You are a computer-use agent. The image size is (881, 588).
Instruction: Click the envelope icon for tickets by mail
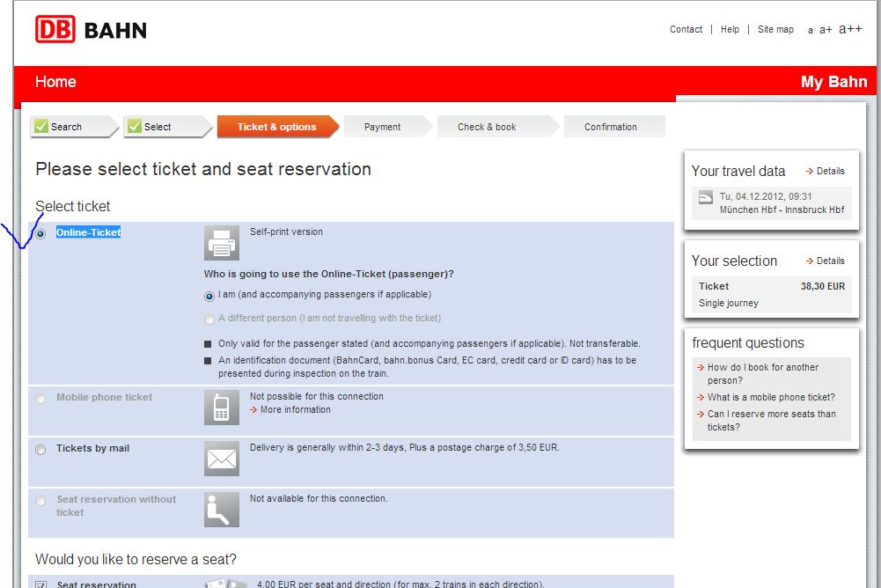[x=222, y=459]
